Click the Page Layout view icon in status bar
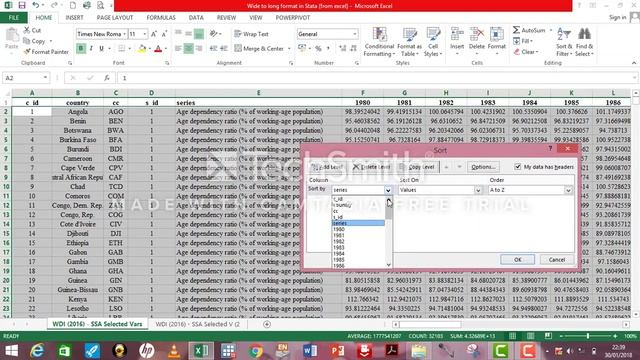 coord(530,336)
